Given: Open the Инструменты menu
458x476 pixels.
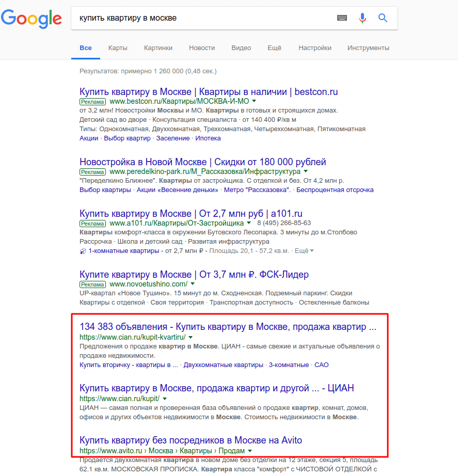Looking at the screenshot, I should pos(369,47).
